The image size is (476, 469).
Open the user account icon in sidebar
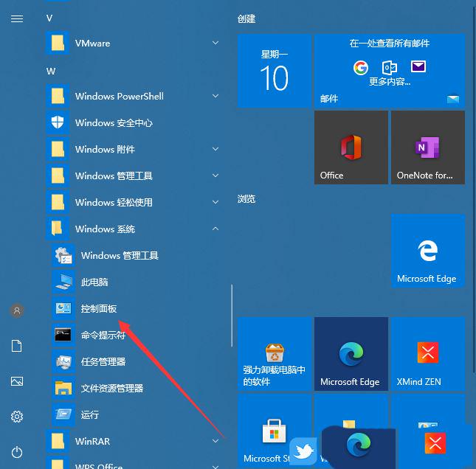click(x=17, y=310)
